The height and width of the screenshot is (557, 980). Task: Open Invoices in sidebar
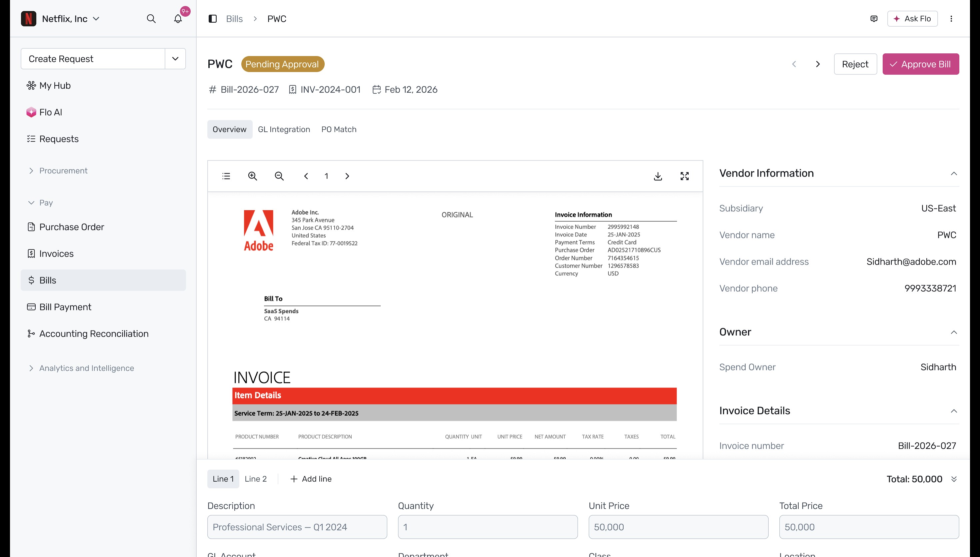coord(103,253)
